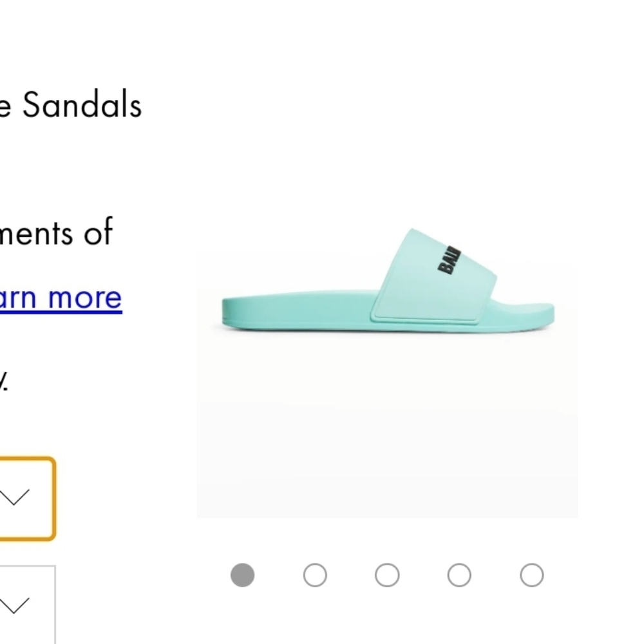The image size is (644, 644).
Task: Jump to the third carousel image dot
Action: pyautogui.click(x=387, y=575)
